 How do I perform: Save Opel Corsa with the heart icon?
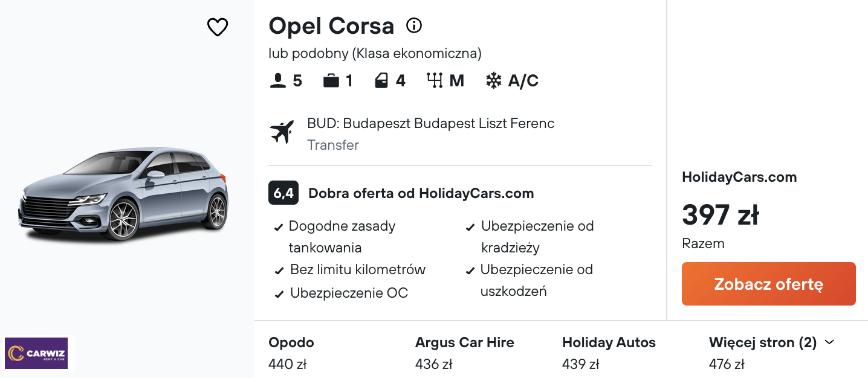click(218, 27)
